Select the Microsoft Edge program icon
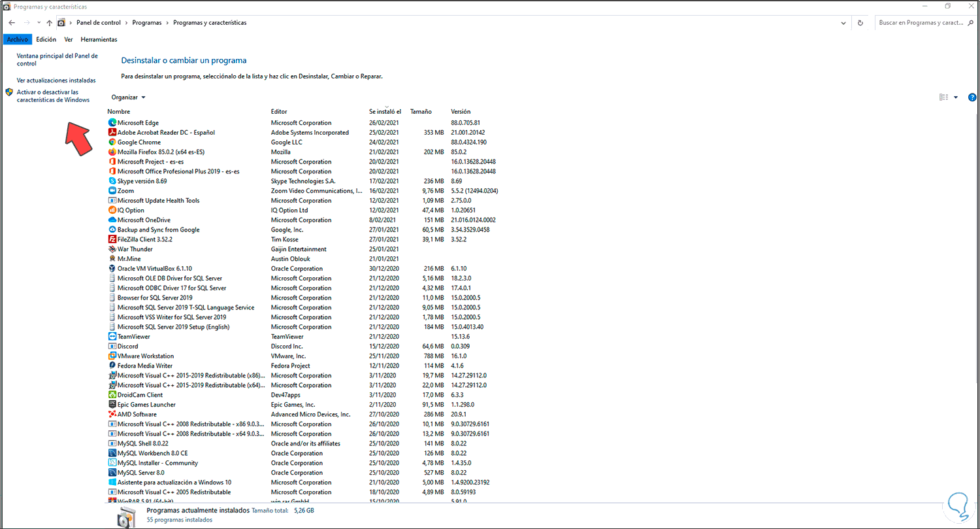Screen dimensions: 980x529 (x=112, y=122)
